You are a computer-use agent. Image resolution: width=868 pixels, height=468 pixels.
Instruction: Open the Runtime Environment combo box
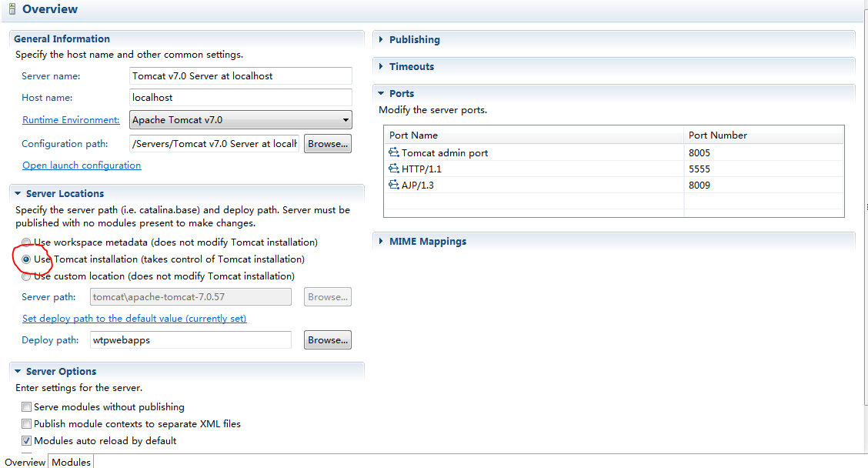click(240, 119)
